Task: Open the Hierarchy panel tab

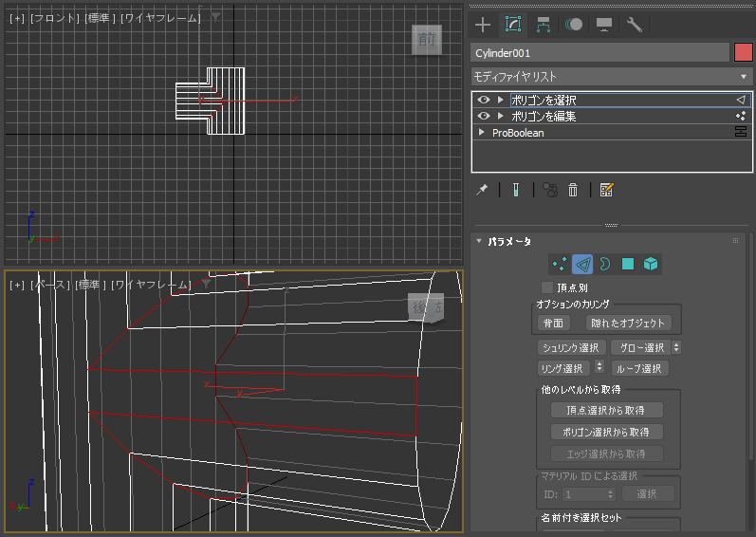Action: [x=544, y=25]
